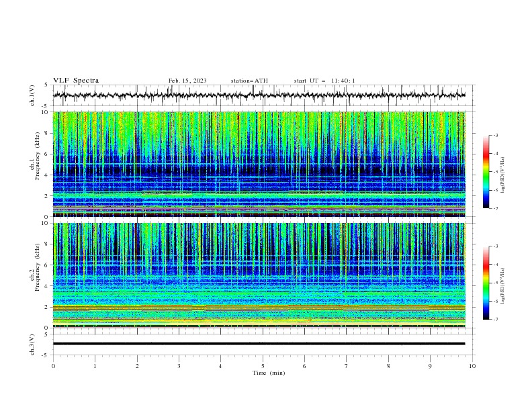Click the time axis tick label "10"

tap(472, 366)
